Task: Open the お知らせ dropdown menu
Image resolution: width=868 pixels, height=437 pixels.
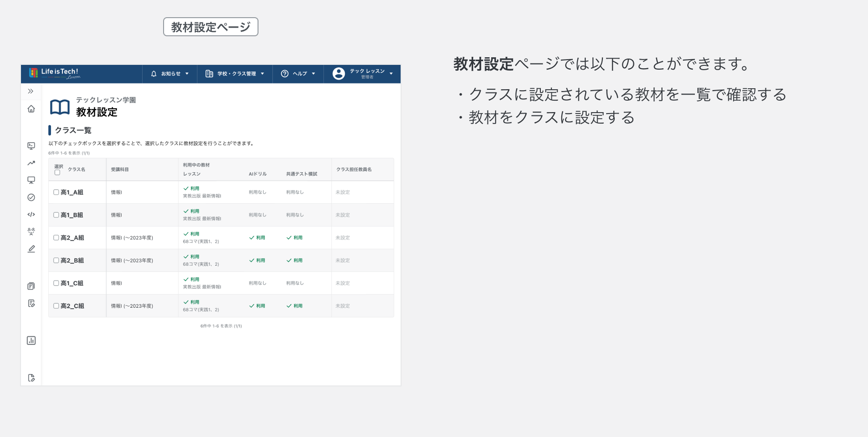Action: pos(170,74)
